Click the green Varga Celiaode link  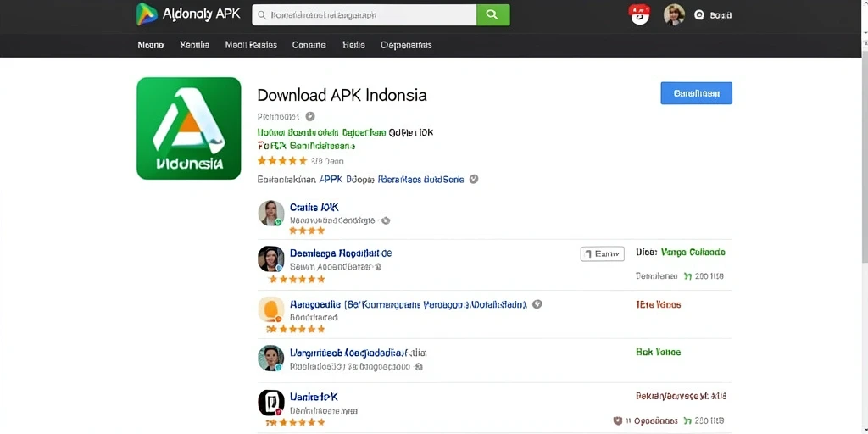point(693,253)
